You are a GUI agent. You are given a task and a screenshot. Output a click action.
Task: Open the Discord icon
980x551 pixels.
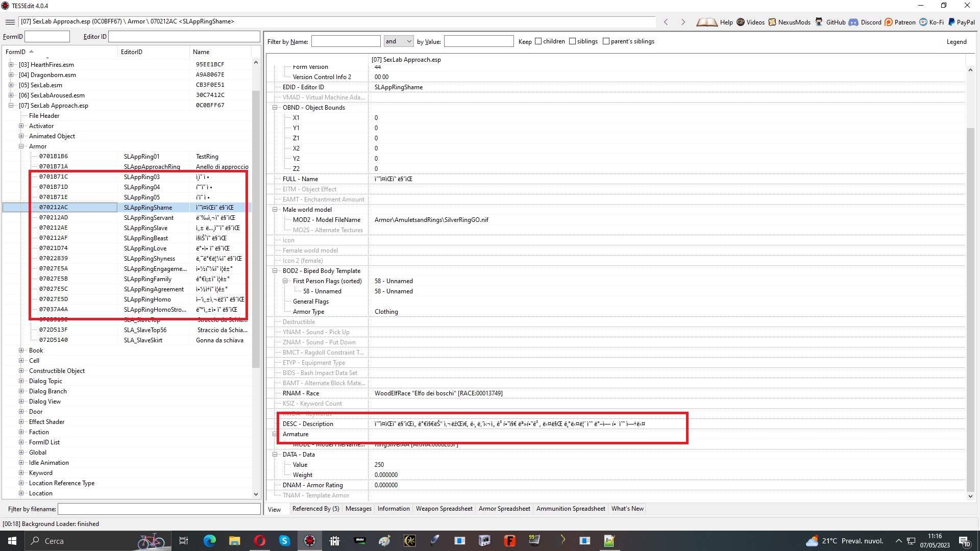[x=853, y=22]
